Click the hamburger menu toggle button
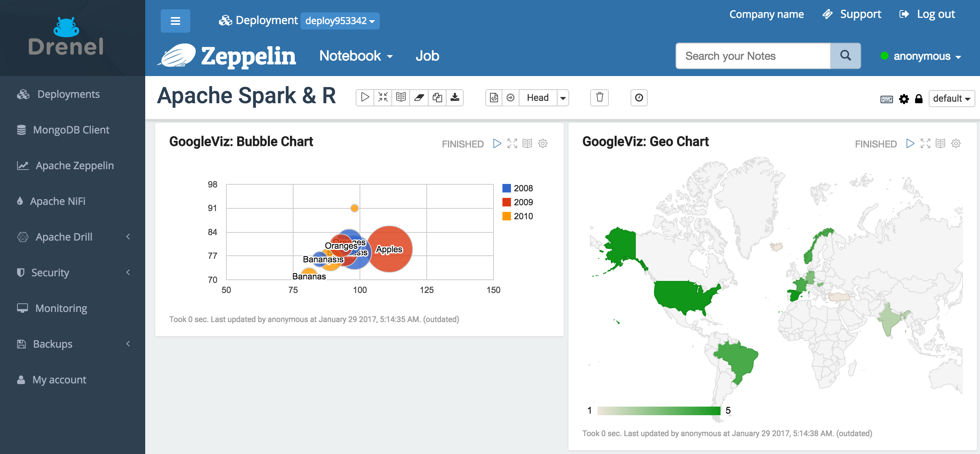The height and width of the screenshot is (454, 980). [175, 21]
